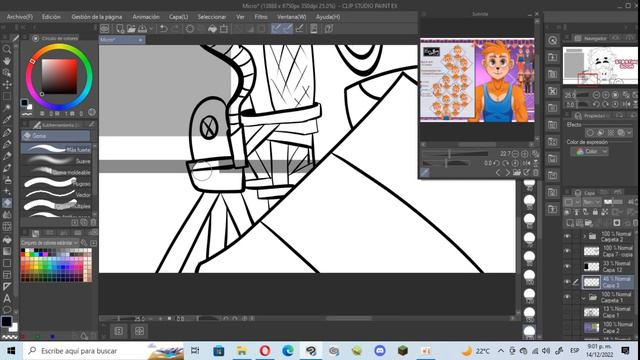The image size is (640, 360).
Task: Select the Más fuerte eraser sub tool
Action: pos(56,149)
